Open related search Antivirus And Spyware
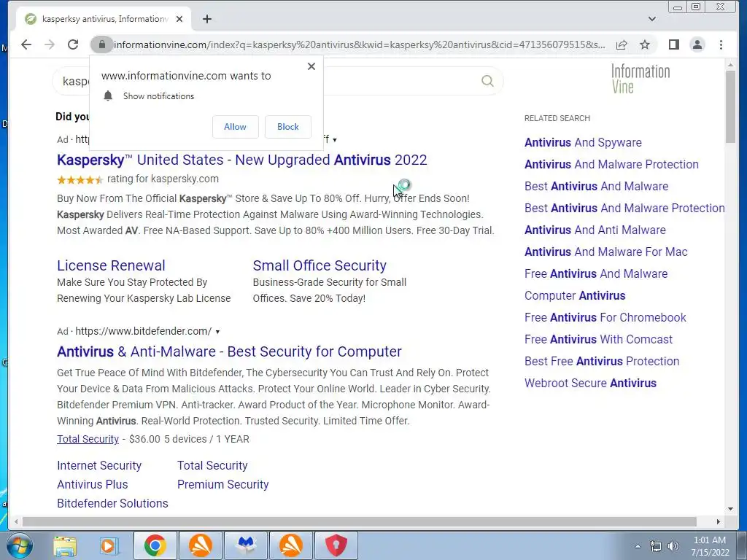Screen dimensions: 747x560 [583, 142]
